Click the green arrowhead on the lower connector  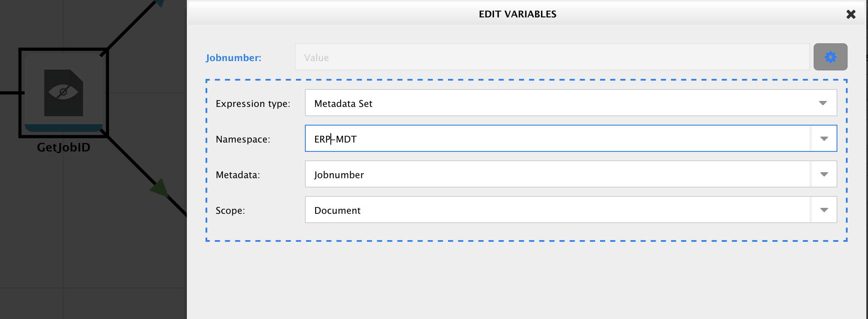coord(160,187)
